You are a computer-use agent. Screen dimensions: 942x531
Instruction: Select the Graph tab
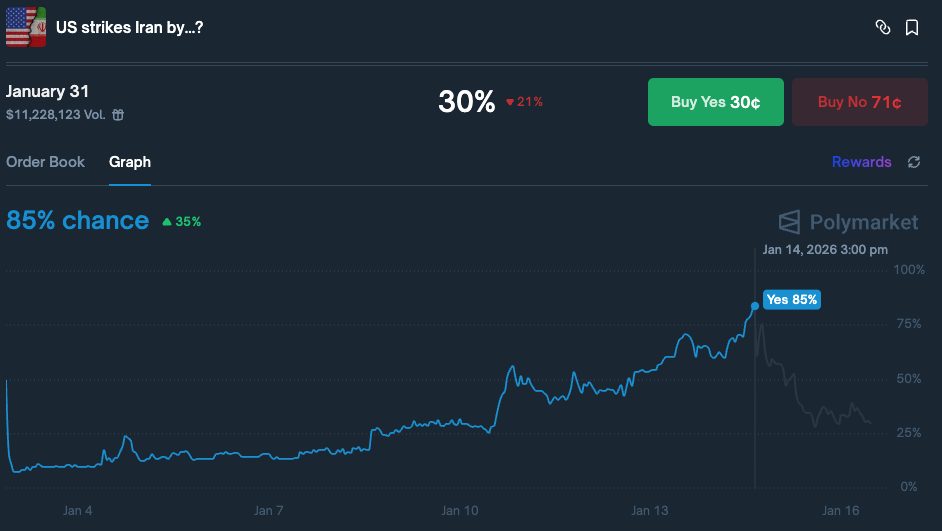coord(130,162)
